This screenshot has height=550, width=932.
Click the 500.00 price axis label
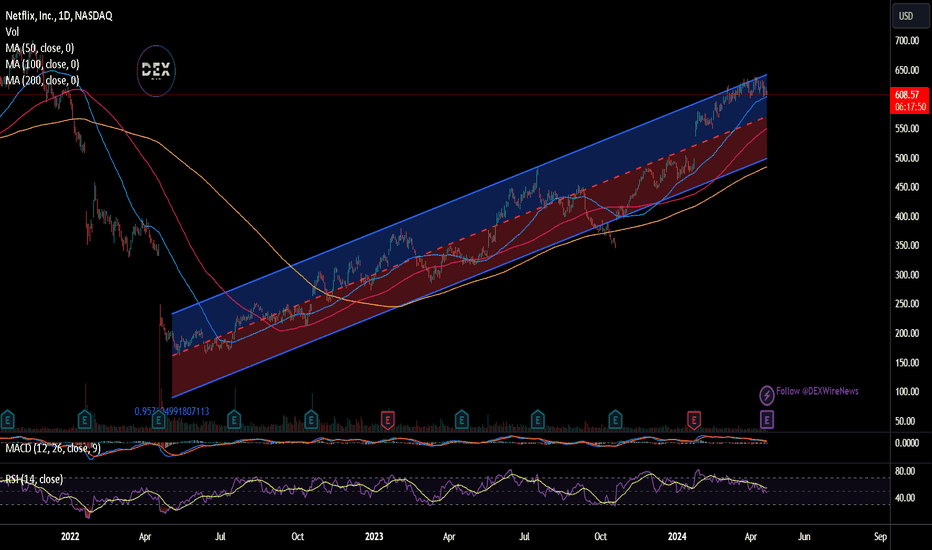pos(907,158)
